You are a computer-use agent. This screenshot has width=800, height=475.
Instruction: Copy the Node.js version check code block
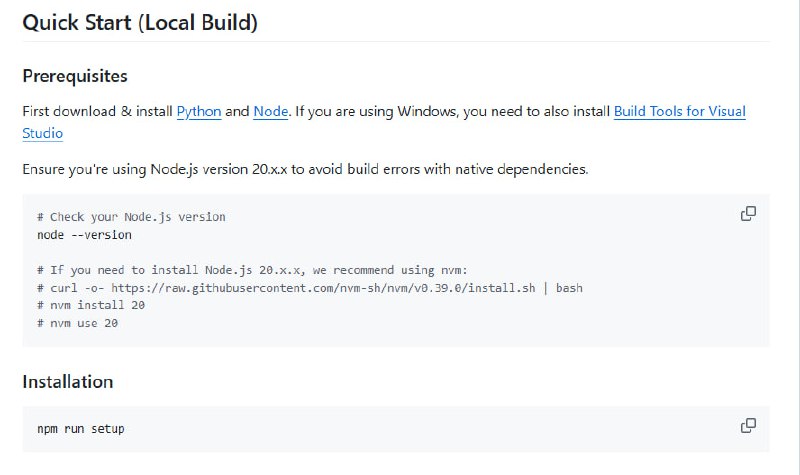click(x=747, y=214)
